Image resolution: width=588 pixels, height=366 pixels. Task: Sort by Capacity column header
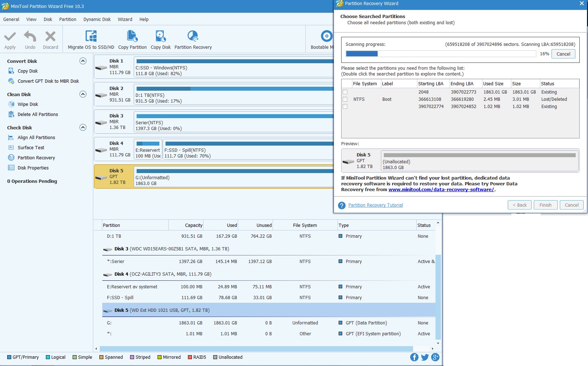186,225
